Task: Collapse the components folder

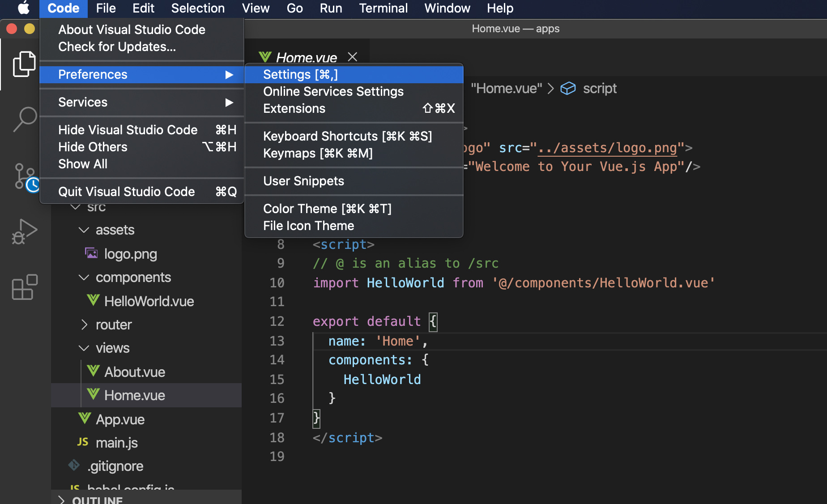Action: click(x=84, y=278)
